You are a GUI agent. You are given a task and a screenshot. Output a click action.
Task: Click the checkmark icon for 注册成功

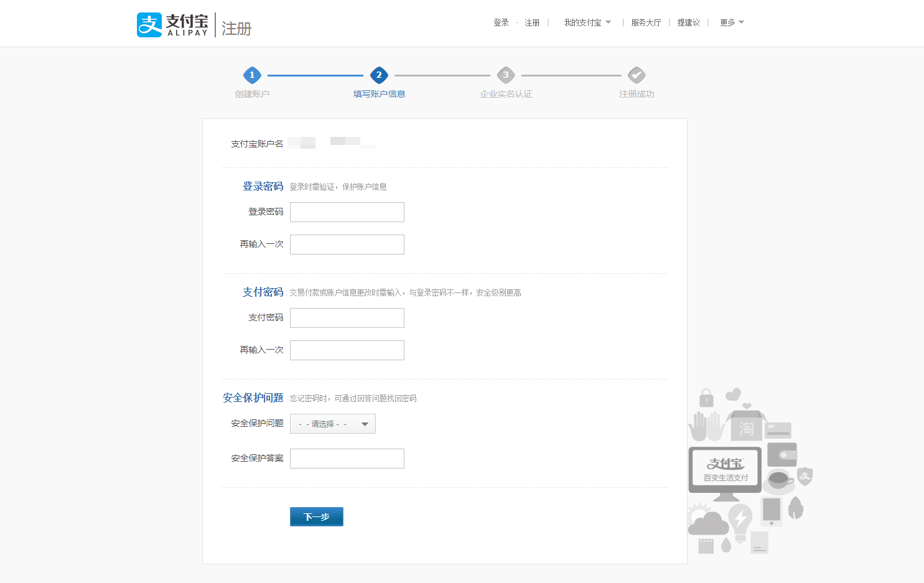[636, 75]
